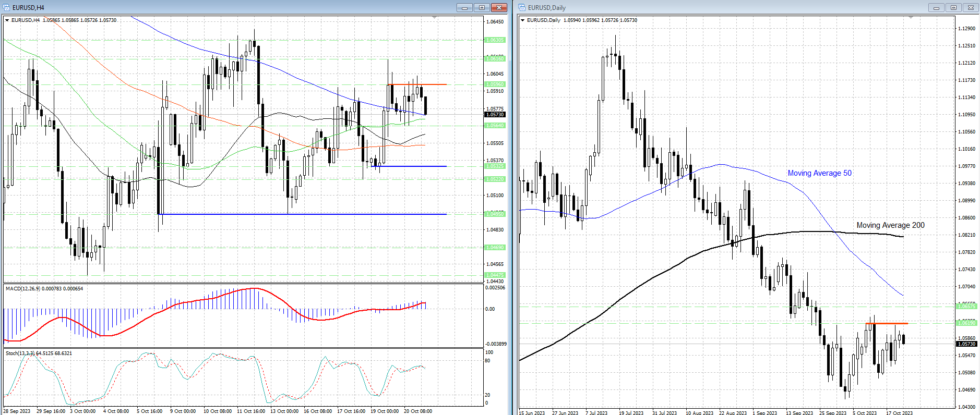980x415 pixels.
Task: Click the EURUSD,Daily window chart icon
Action: pos(522,7)
